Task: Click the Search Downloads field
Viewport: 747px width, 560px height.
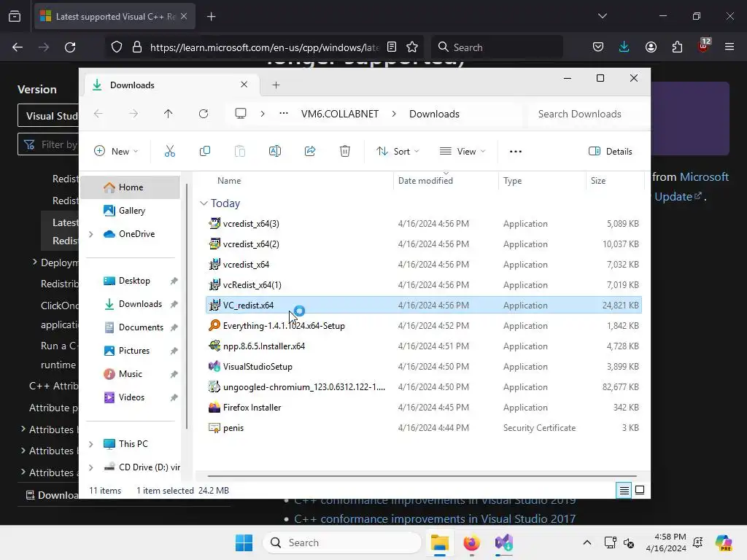Action: tap(589, 114)
